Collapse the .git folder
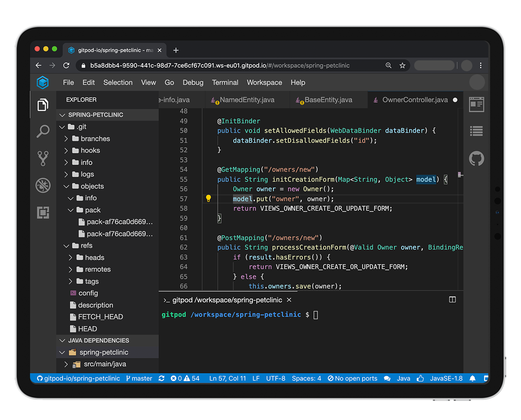 pos(62,127)
